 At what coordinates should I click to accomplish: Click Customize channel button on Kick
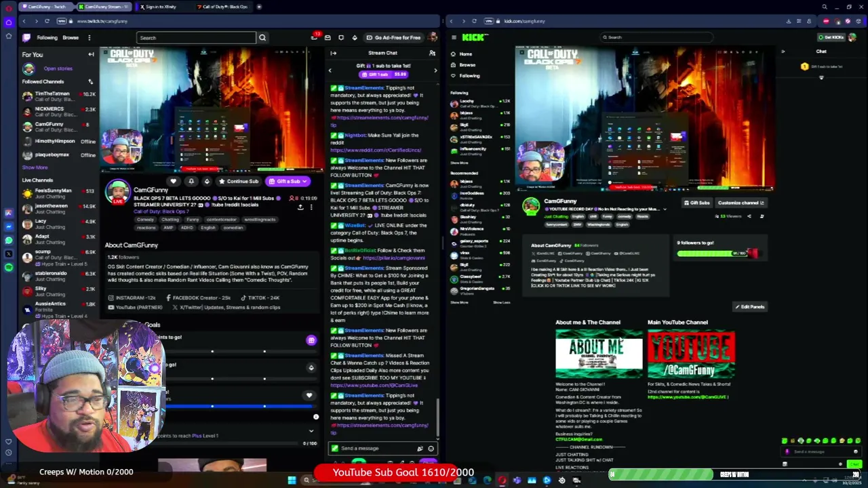pyautogui.click(x=741, y=203)
